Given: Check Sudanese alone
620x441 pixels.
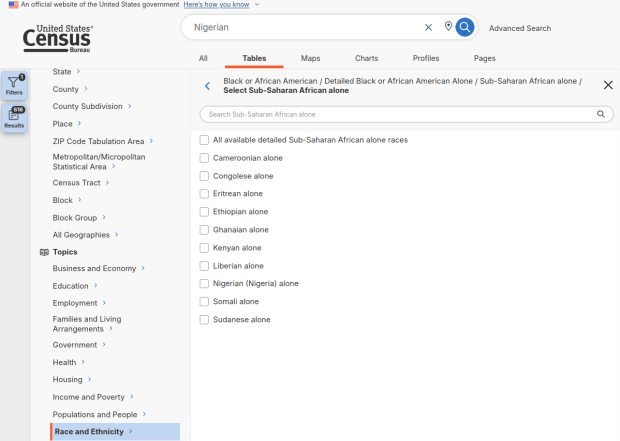Looking at the screenshot, I should pos(204,320).
